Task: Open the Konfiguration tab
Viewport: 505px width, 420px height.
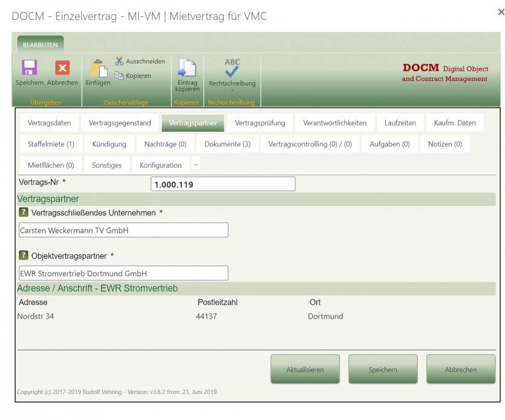Action: coord(160,165)
